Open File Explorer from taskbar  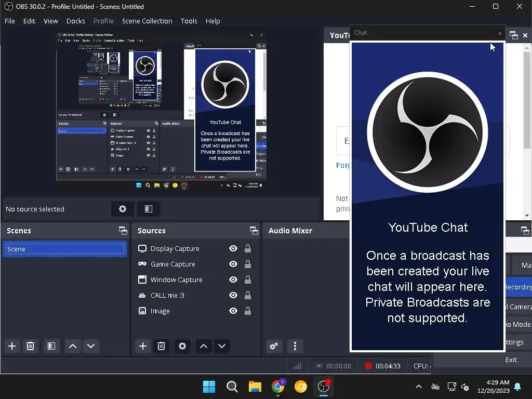pos(255,387)
